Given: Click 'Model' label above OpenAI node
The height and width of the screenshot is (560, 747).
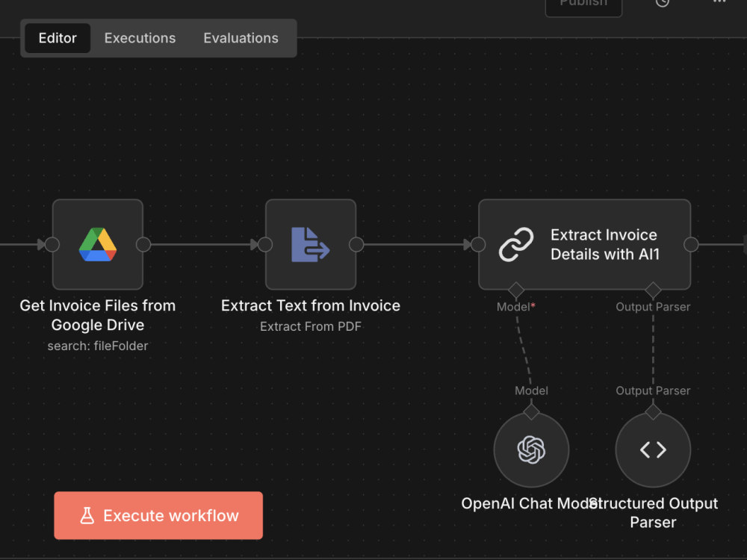Looking at the screenshot, I should click(x=531, y=391).
